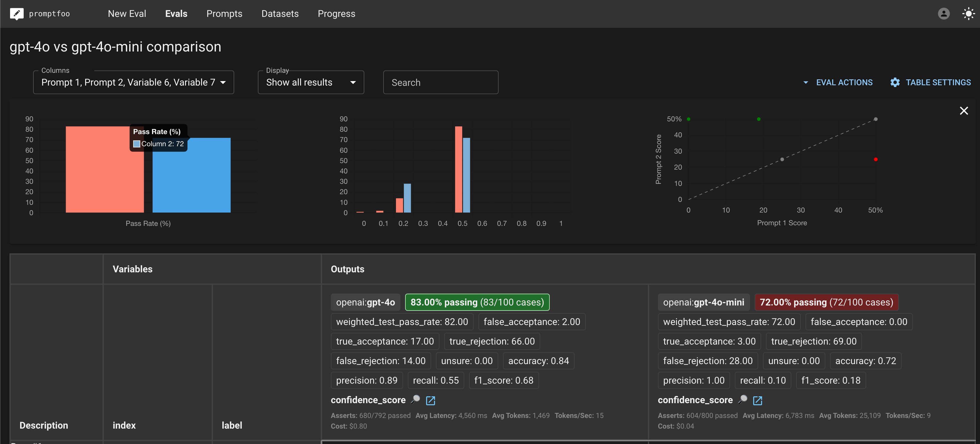The image size is (980, 444).
Task: Open the user account icon
Action: tap(943, 14)
